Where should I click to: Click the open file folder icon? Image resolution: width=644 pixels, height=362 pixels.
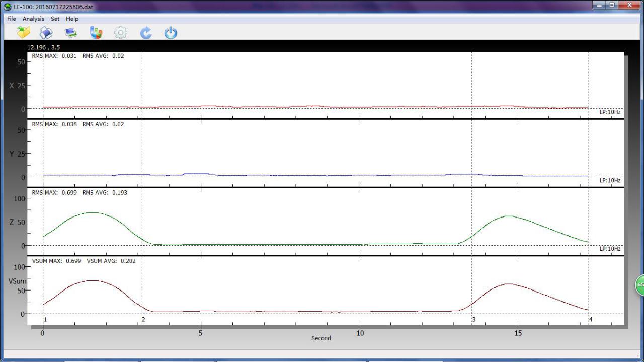[x=23, y=33]
